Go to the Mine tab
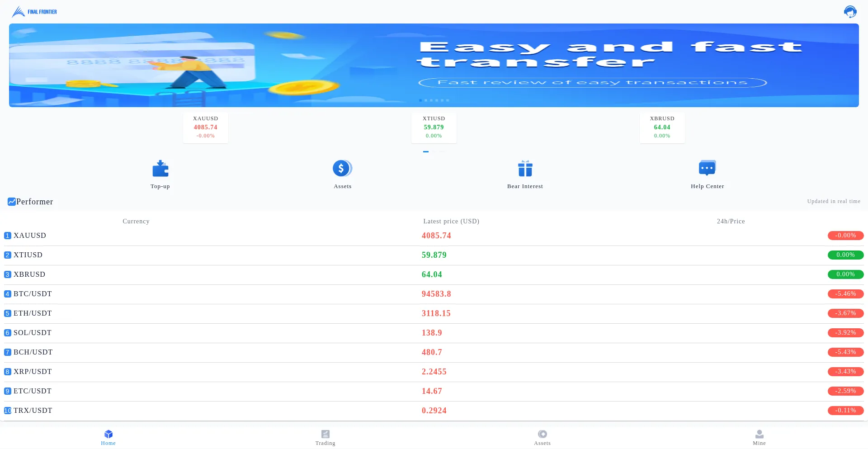The image size is (868, 449). point(759,437)
